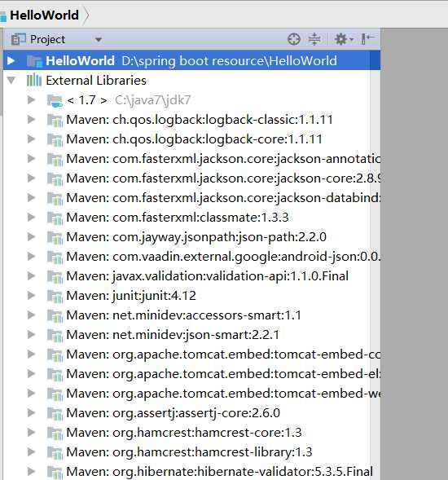The height and width of the screenshot is (480, 448).
Task: Select 'Maven: org.assertj:assertj-core:2.6.0' row
Action: (x=192, y=413)
